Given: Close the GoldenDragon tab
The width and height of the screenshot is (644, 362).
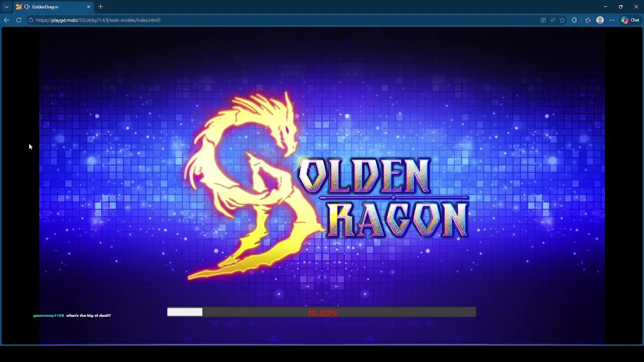Looking at the screenshot, I should point(89,7).
